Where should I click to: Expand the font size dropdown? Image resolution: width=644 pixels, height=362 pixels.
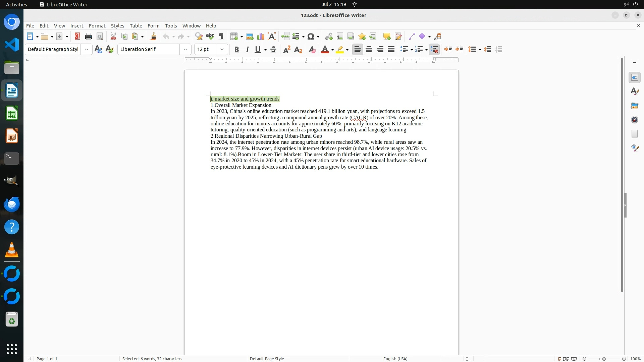[222, 50]
